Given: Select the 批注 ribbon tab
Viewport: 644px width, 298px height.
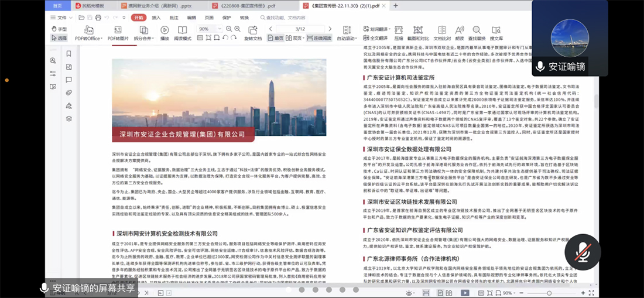Looking at the screenshot, I should [174, 18].
